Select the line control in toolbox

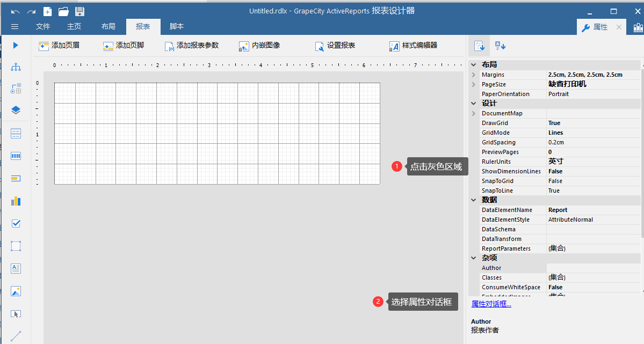coord(16,336)
